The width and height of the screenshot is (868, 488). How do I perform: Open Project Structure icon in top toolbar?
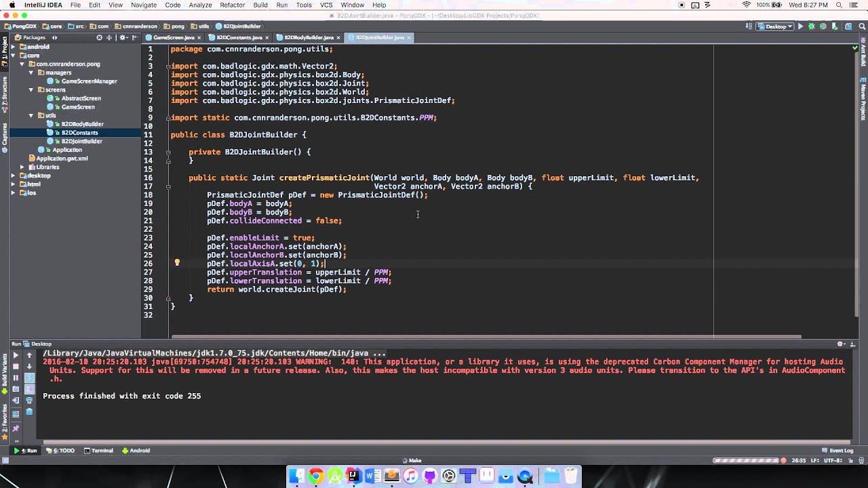pos(848,26)
